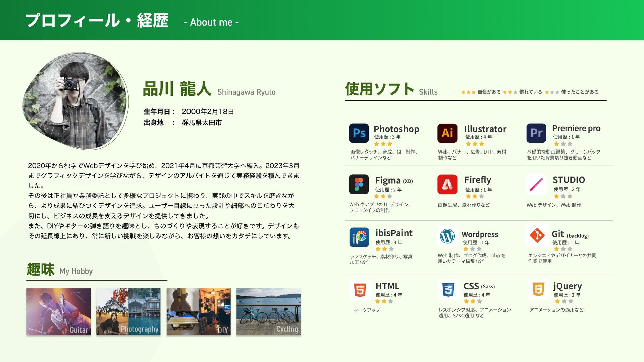The height and width of the screenshot is (362, 644).
Task: Click the STUDIO pink slash icon
Action: [536, 184]
